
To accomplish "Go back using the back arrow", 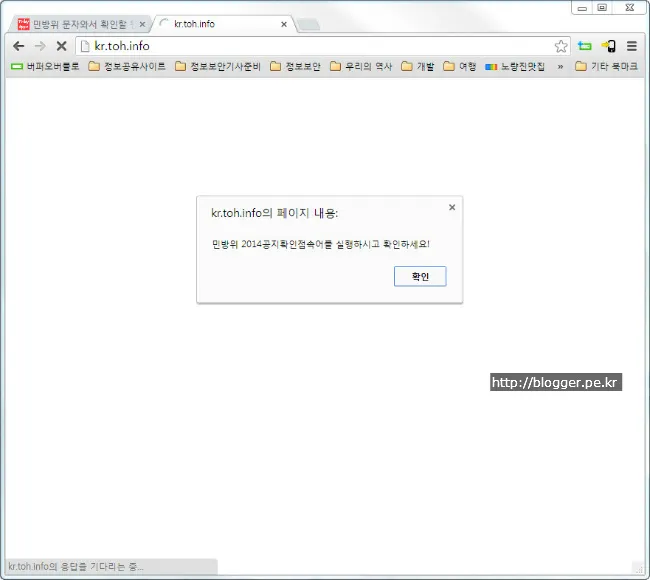I will pyautogui.click(x=19, y=46).
